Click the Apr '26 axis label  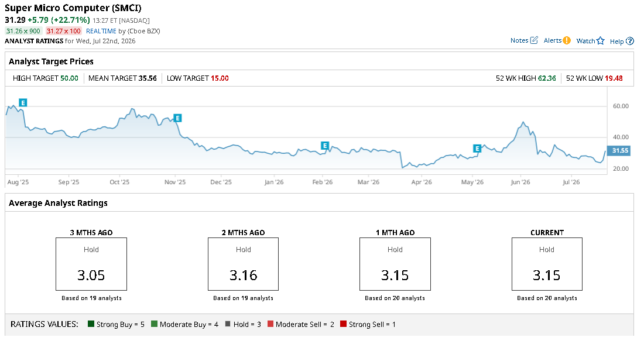(x=422, y=182)
